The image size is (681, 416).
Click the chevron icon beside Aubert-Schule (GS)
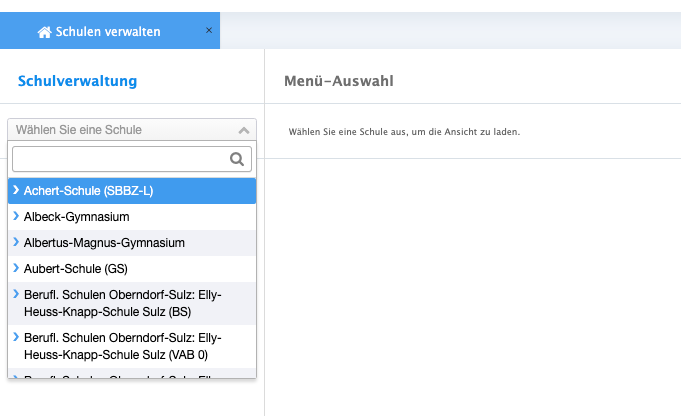pos(16,267)
